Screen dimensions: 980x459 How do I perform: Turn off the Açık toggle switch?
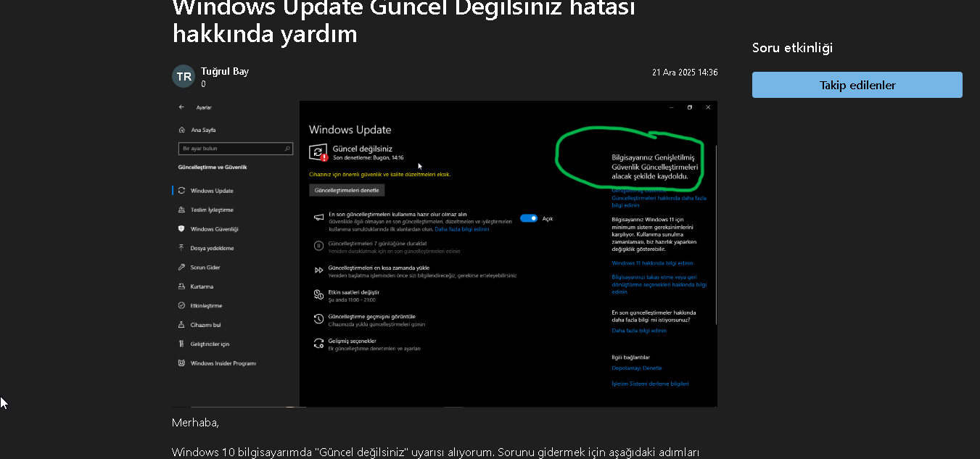[x=529, y=218]
